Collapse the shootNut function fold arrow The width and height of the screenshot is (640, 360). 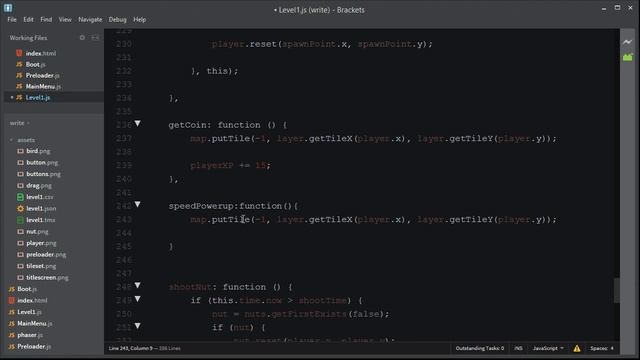[x=138, y=285]
